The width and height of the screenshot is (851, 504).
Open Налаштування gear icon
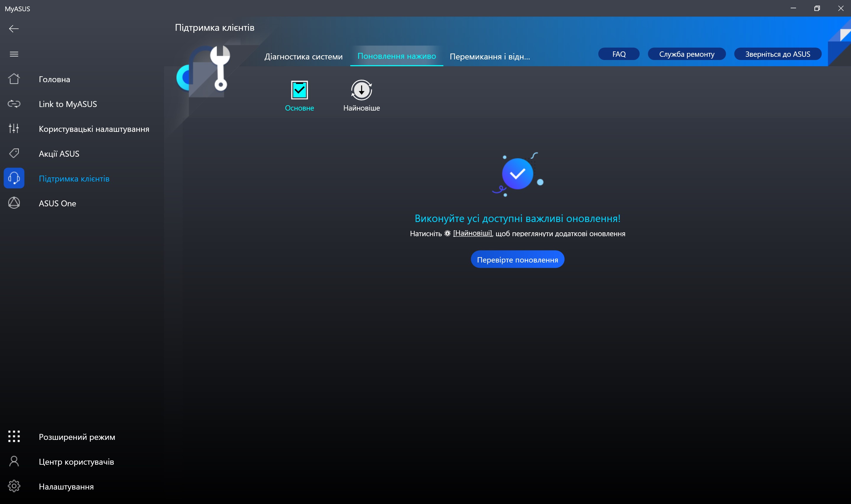(14, 486)
